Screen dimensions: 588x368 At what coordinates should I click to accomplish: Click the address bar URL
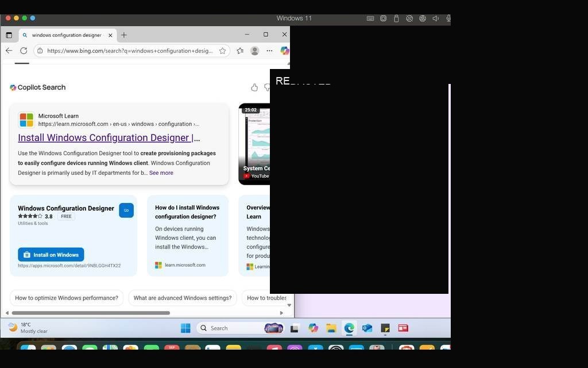pos(130,51)
